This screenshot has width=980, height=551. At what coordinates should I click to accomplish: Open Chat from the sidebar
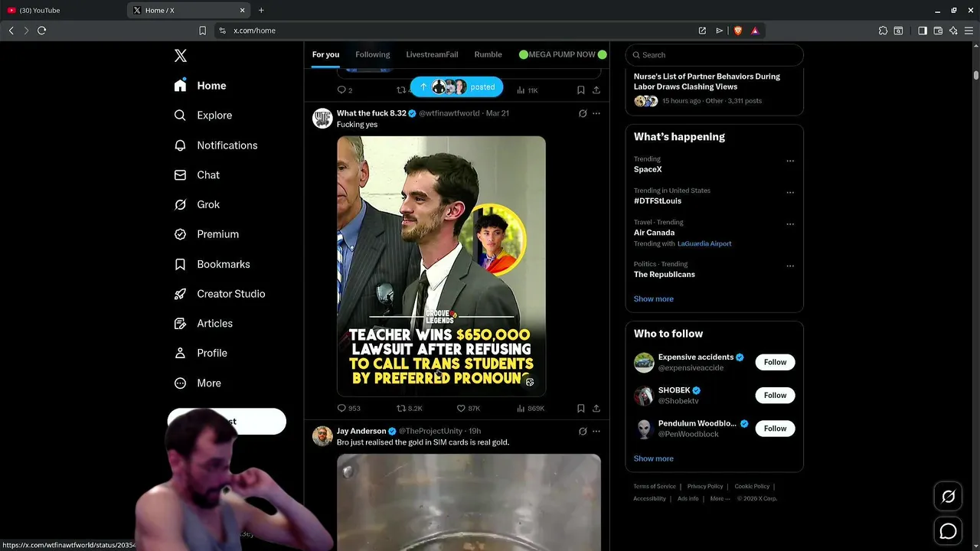click(197, 175)
